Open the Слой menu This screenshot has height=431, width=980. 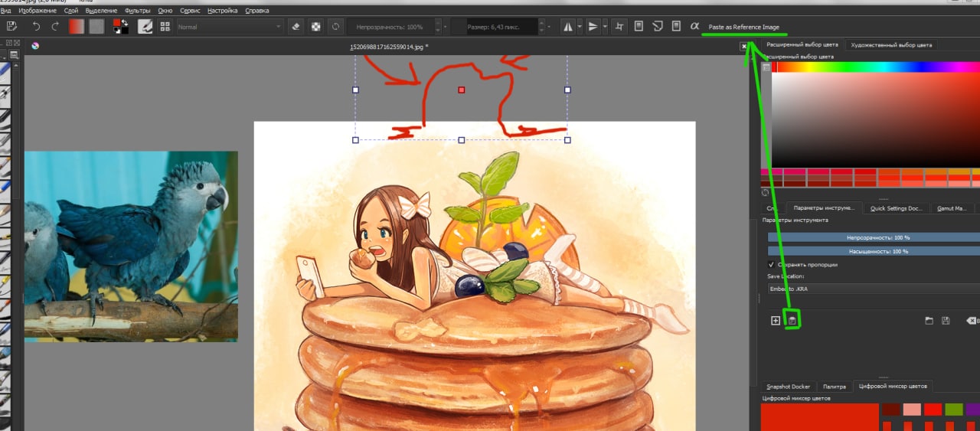tap(71, 11)
